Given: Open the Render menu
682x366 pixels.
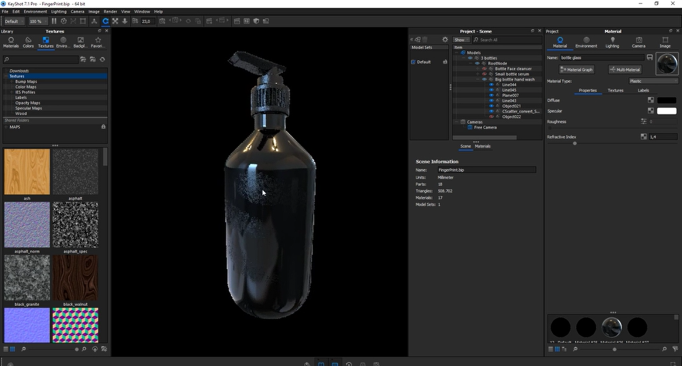Looking at the screenshot, I should (x=110, y=11).
